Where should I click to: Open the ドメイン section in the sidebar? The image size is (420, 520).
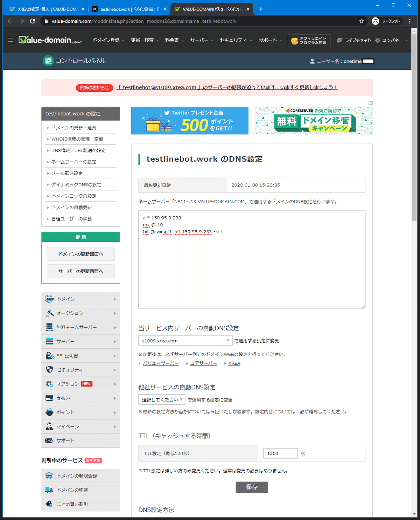coord(49,299)
